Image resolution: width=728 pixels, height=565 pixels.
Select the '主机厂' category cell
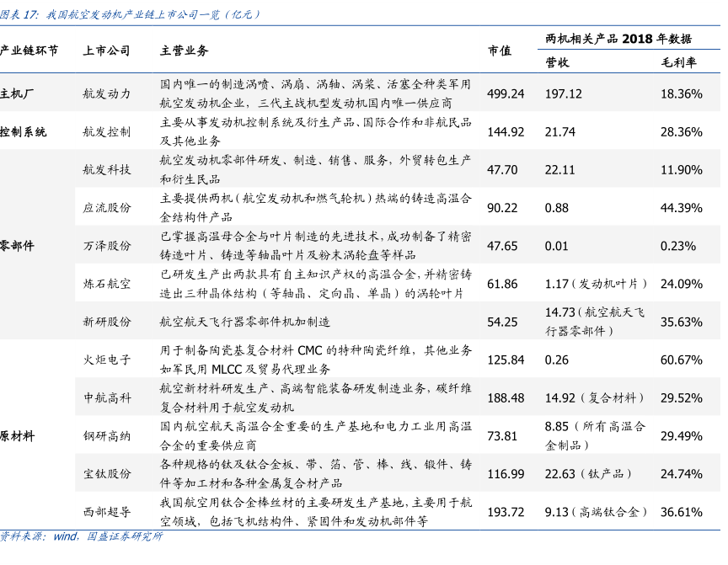(17, 93)
